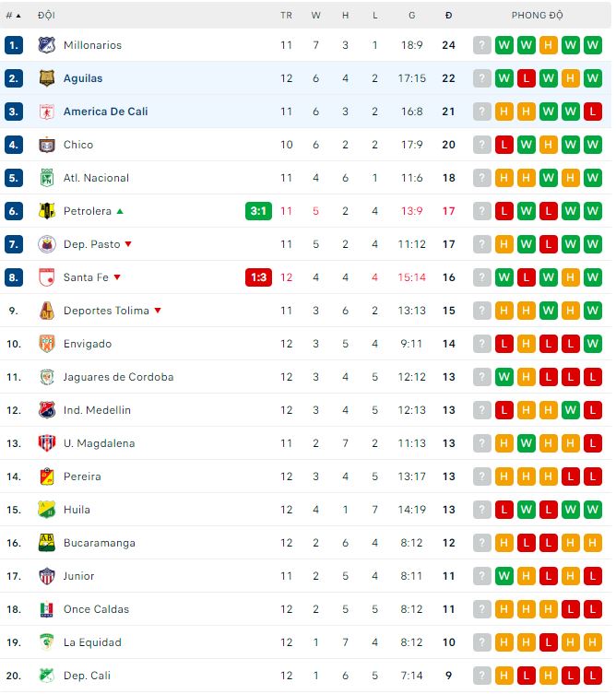Click the Bucaramanga team crest icon
The image size is (616, 694).
(x=46, y=543)
